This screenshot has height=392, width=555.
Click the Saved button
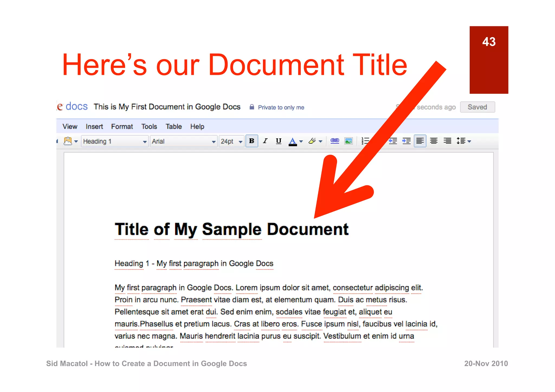(x=477, y=107)
